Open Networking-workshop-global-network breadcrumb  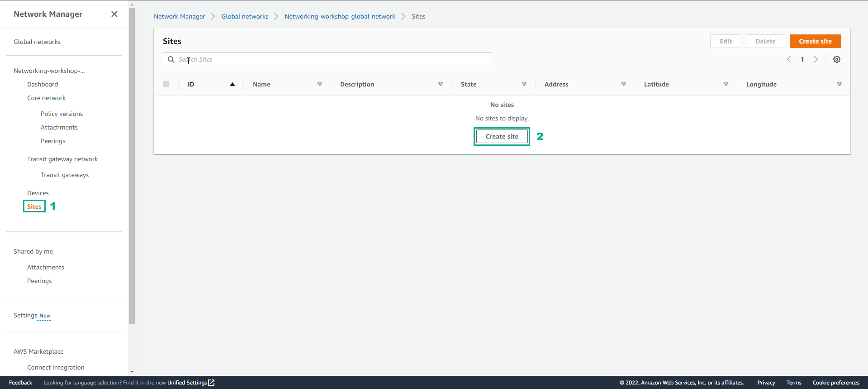point(340,16)
